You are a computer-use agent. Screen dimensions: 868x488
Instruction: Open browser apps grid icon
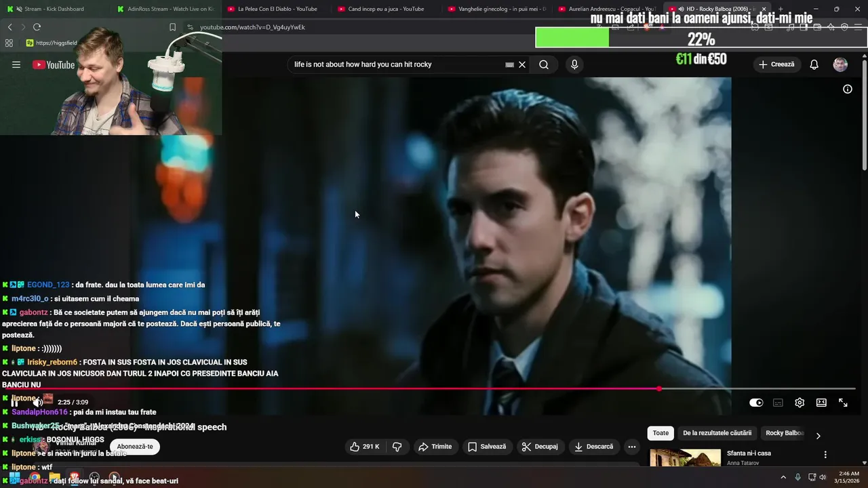9,43
